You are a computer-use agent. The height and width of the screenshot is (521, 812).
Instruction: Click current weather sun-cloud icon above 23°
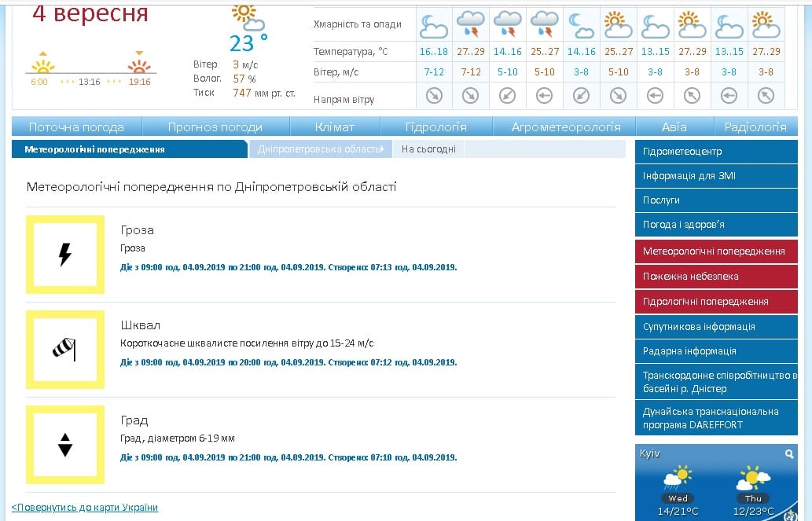[x=248, y=17]
